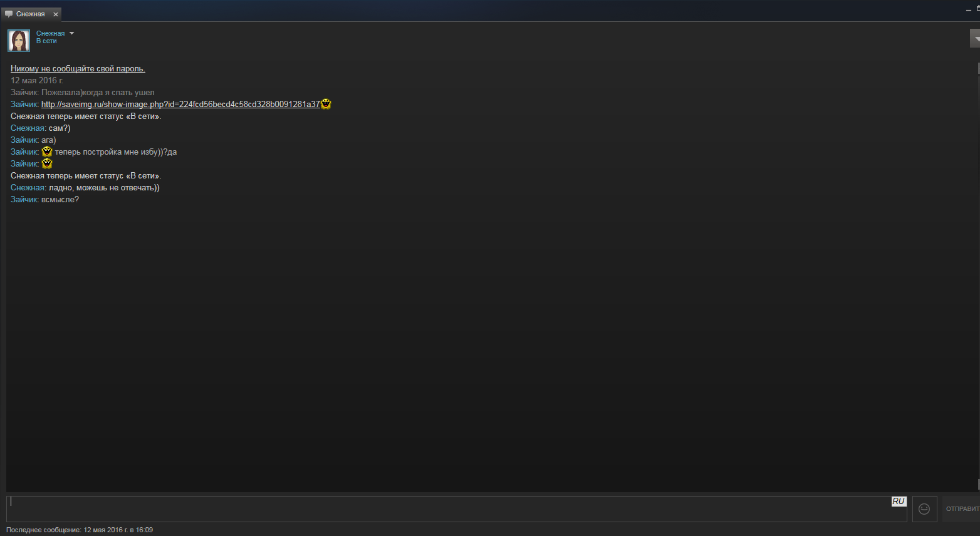
Task: Click the ОТПРАВИТЬ send button
Action: (961, 508)
